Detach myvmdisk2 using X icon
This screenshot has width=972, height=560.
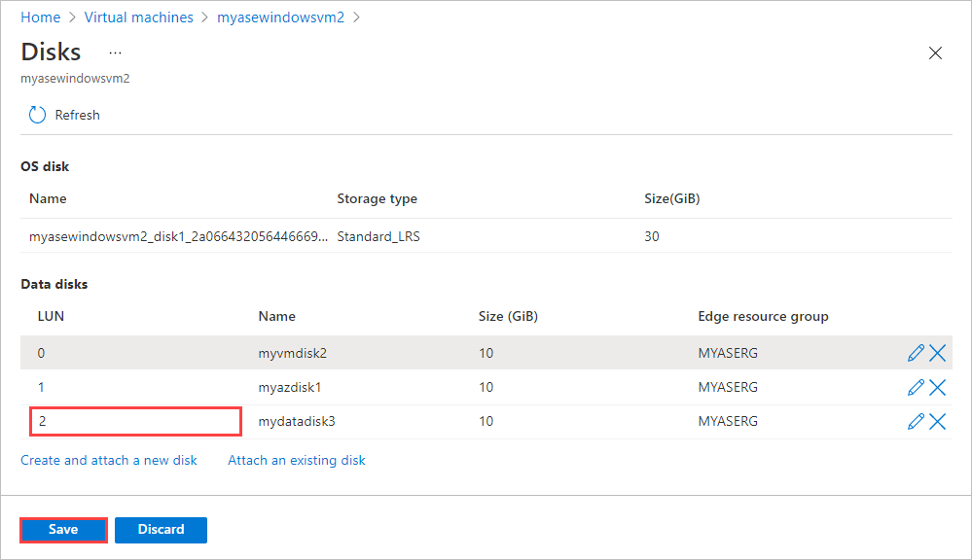(937, 353)
